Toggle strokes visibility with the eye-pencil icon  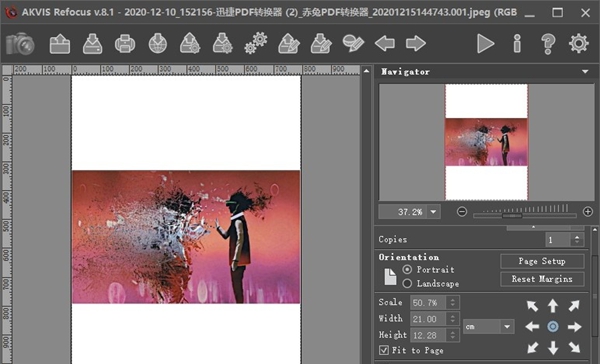coord(353,43)
